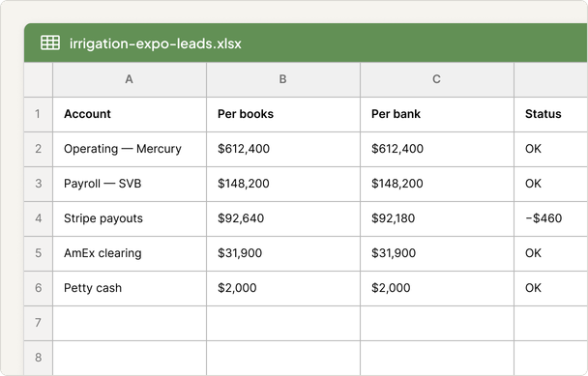Click Per bank value $612,400

(437, 149)
